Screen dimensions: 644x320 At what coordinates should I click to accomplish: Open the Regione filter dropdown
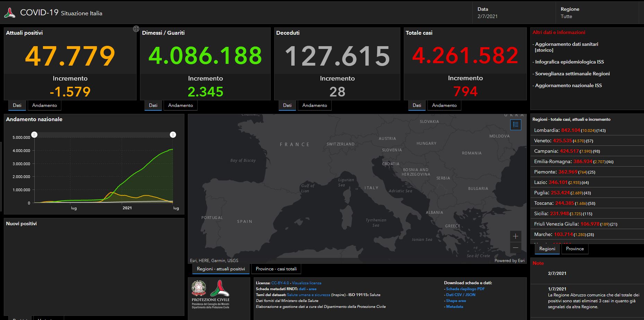click(x=596, y=13)
